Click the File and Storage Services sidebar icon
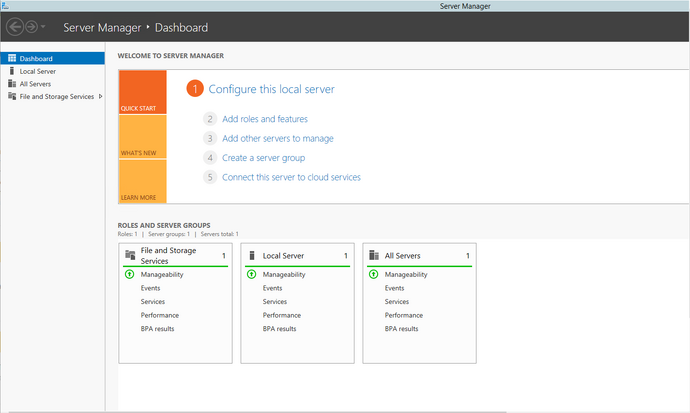690x413 pixels. pyautogui.click(x=12, y=96)
